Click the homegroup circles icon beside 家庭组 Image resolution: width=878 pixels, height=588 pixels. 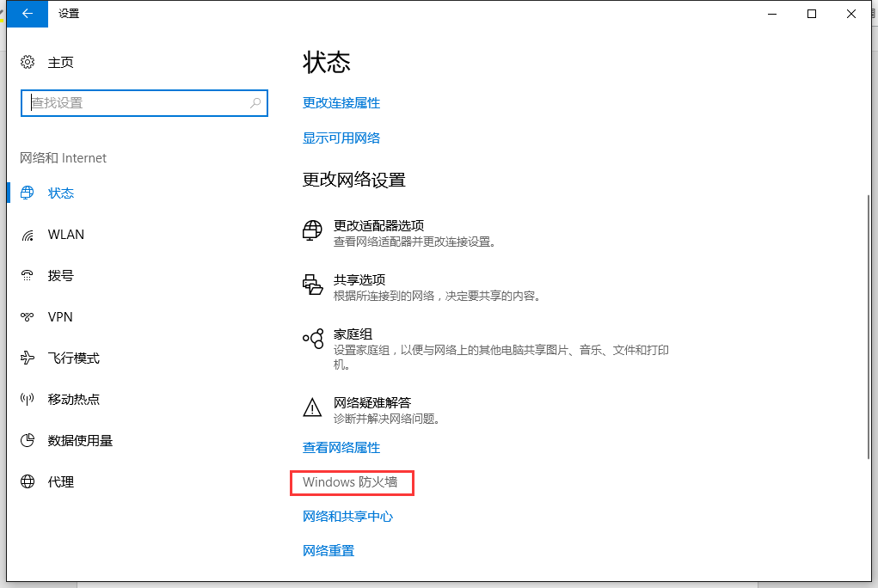pos(313,339)
